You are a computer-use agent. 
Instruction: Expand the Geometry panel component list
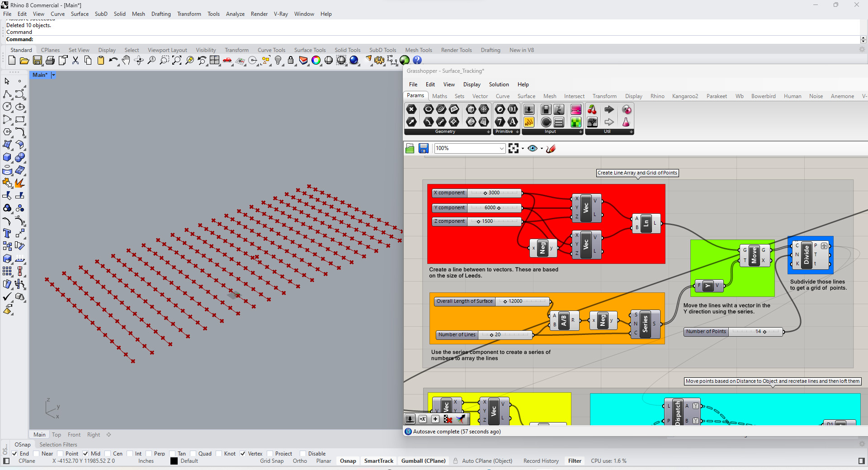coord(488,132)
